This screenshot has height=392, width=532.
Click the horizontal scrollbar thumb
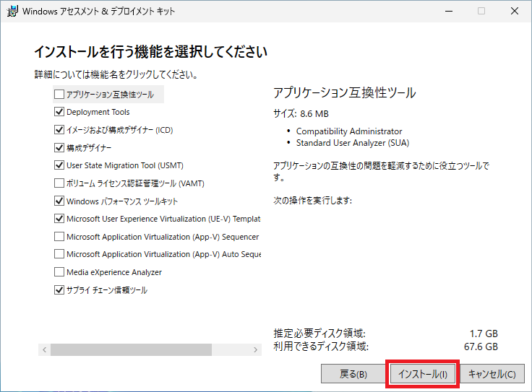pyautogui.click(x=131, y=349)
